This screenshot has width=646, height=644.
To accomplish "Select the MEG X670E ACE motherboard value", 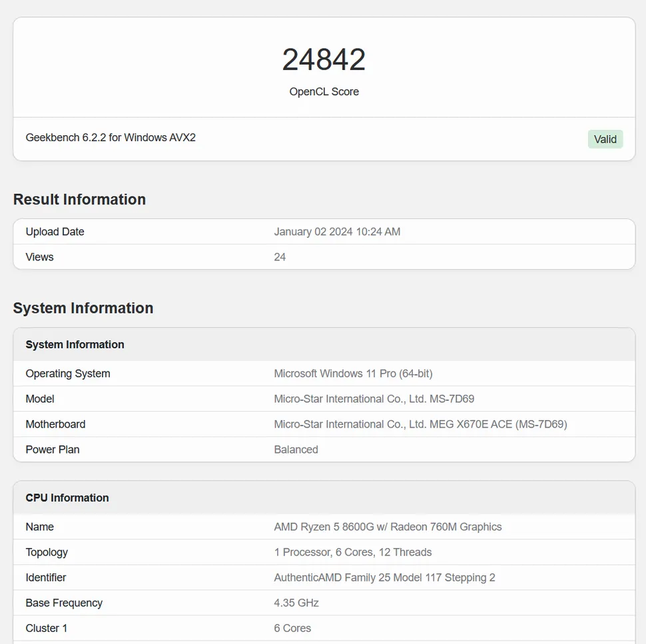I will (x=421, y=424).
